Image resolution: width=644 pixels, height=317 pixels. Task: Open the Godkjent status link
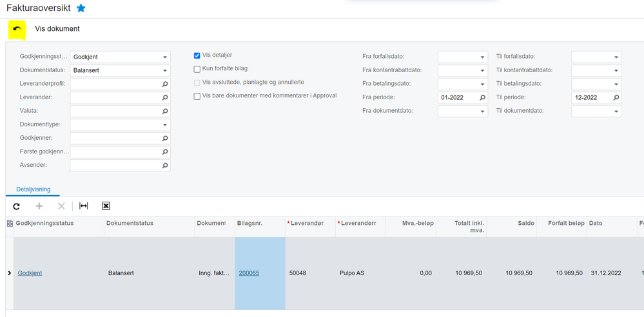(x=30, y=273)
